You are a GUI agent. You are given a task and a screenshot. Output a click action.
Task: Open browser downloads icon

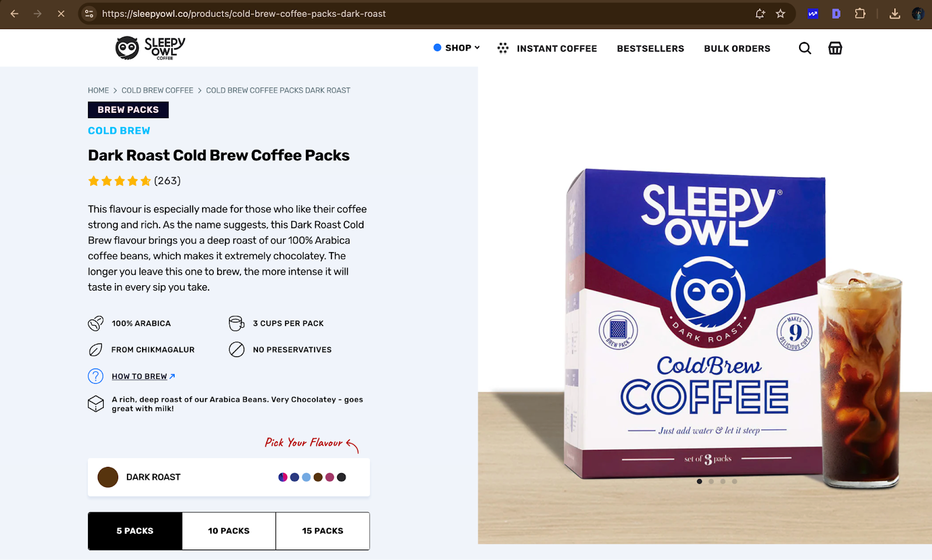895,13
